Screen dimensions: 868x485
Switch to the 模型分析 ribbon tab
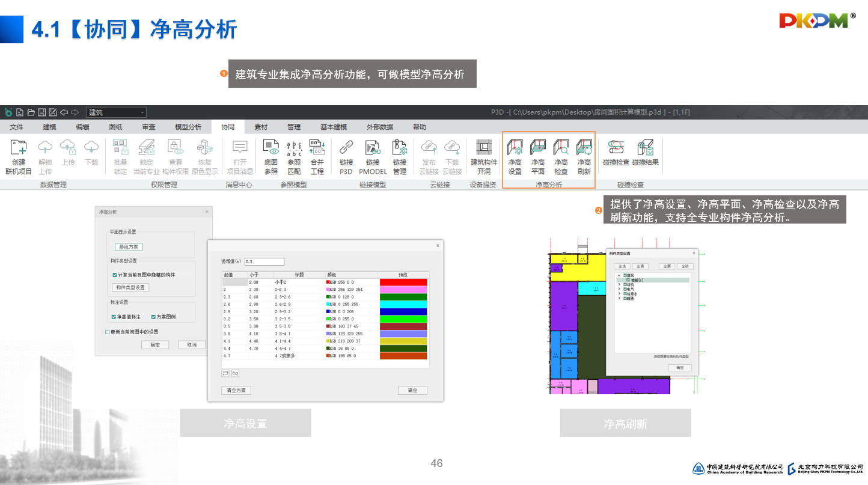coord(188,127)
